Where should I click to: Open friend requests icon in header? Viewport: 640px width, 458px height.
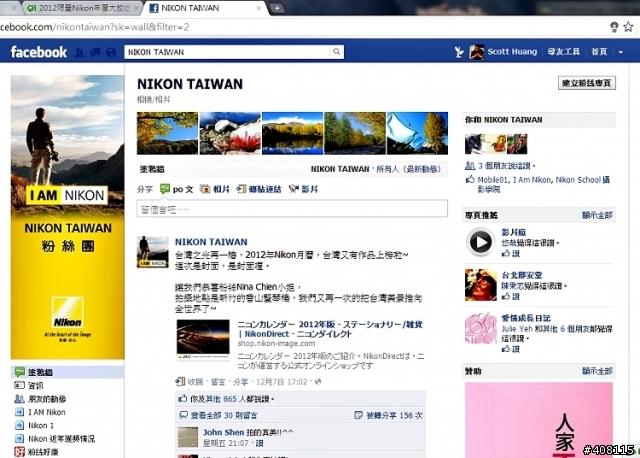pos(79,52)
